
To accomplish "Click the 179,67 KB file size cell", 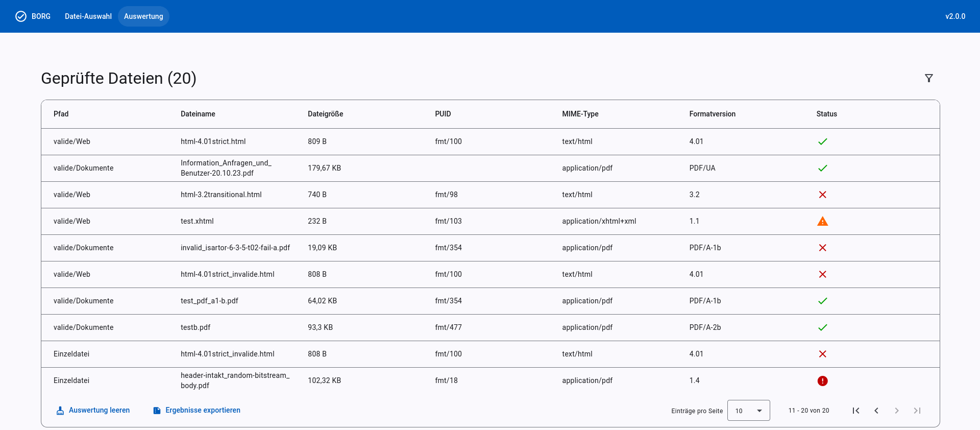I will coord(324,168).
